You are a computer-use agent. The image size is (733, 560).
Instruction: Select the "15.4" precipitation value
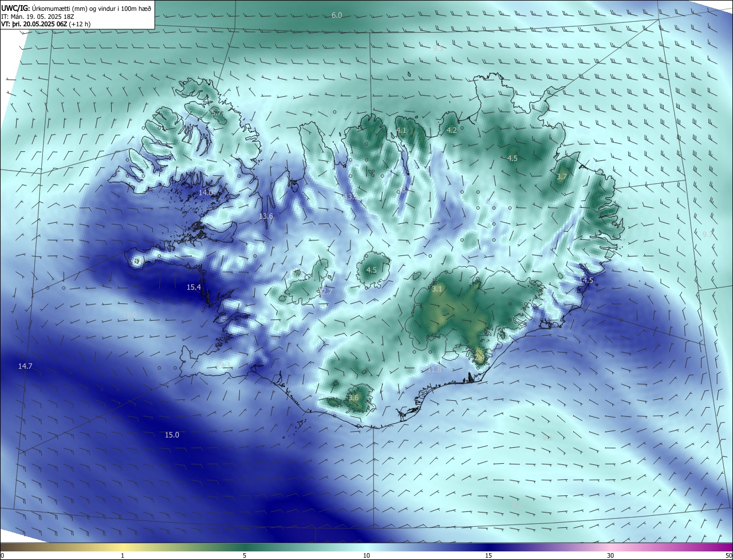[x=194, y=287]
